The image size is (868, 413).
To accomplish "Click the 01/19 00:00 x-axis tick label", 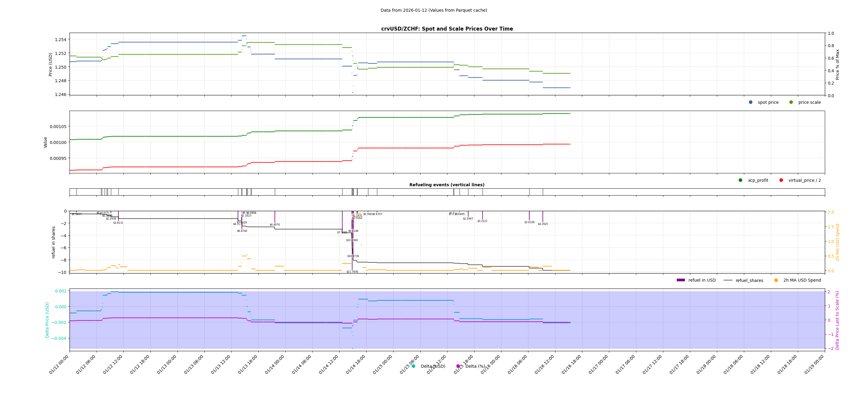I will [x=814, y=365].
